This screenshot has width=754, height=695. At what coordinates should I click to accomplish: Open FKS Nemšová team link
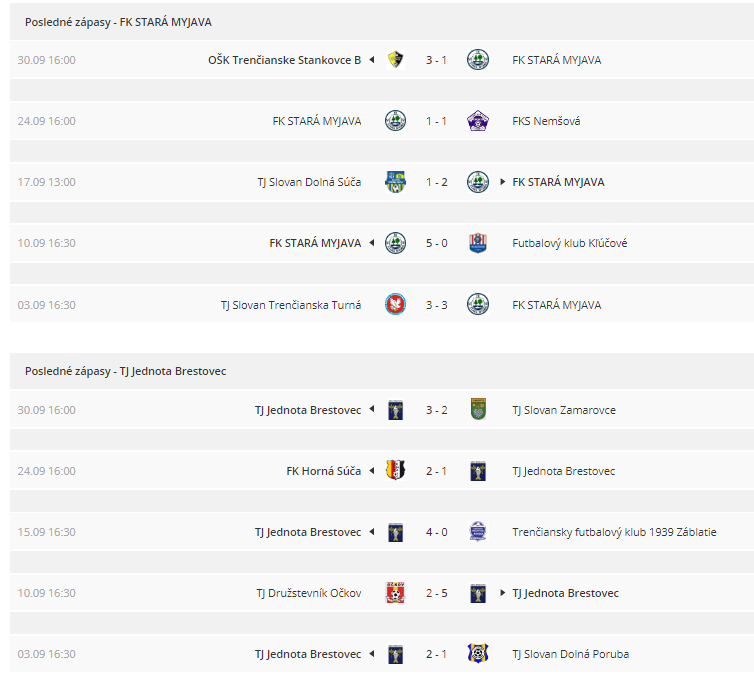(x=546, y=121)
